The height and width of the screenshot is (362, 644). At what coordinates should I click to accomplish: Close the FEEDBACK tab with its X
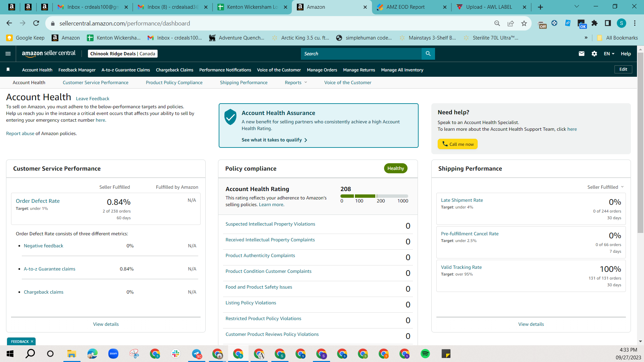click(32, 342)
